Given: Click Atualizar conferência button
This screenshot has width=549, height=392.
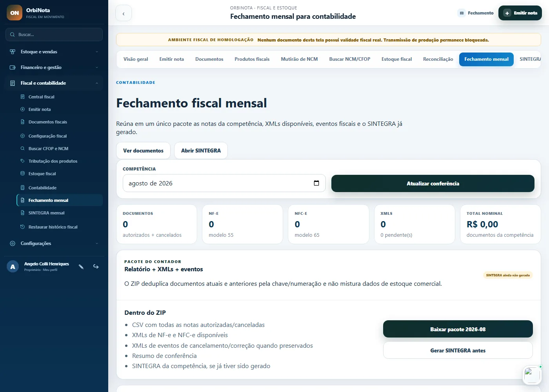Looking at the screenshot, I should [x=433, y=183].
